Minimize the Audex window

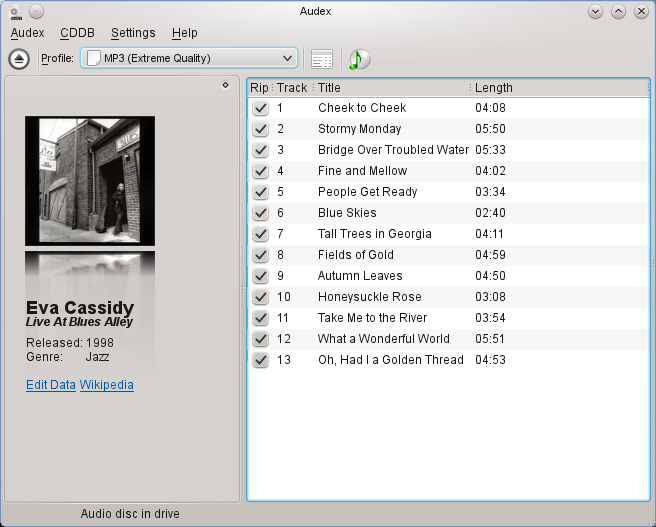[x=595, y=11]
